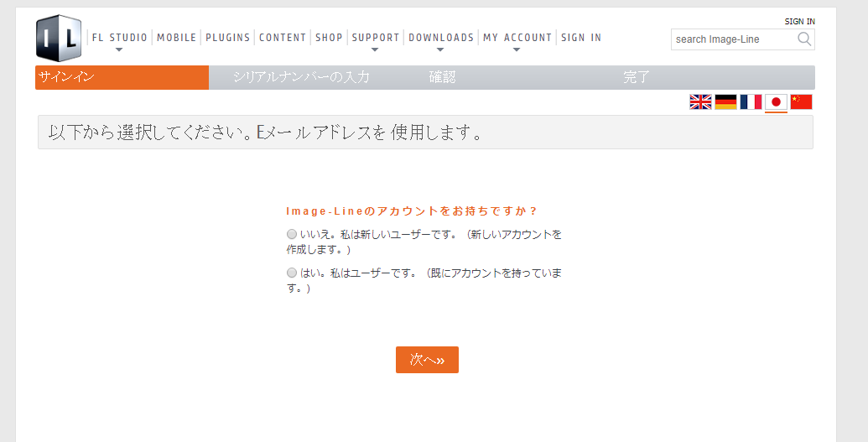Click the small SIGN IN link above search

[x=799, y=21]
